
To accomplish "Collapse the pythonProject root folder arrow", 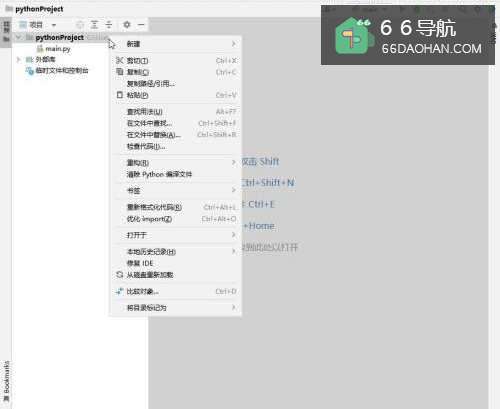I will pos(19,37).
